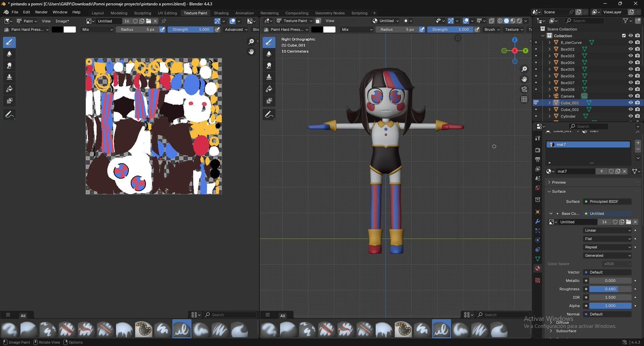Open the Output properties tab
This screenshot has width=644, height=346.
pos(538,160)
